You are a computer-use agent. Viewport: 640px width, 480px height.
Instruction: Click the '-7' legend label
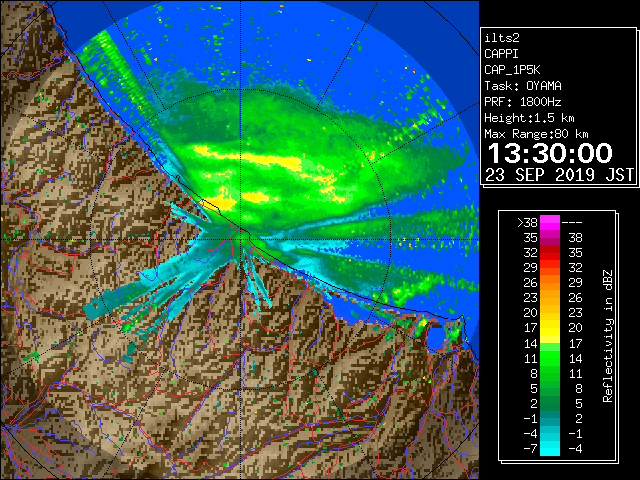[x=530, y=449]
